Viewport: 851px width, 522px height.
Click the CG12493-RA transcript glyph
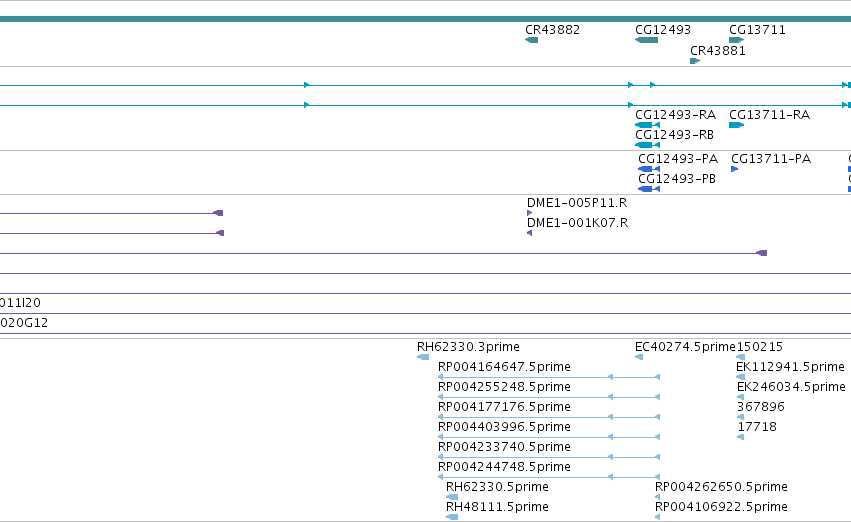click(647, 125)
